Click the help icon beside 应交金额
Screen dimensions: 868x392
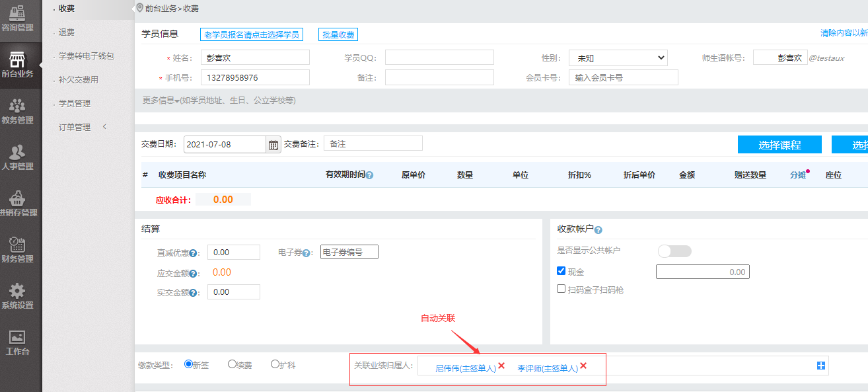coord(194,273)
